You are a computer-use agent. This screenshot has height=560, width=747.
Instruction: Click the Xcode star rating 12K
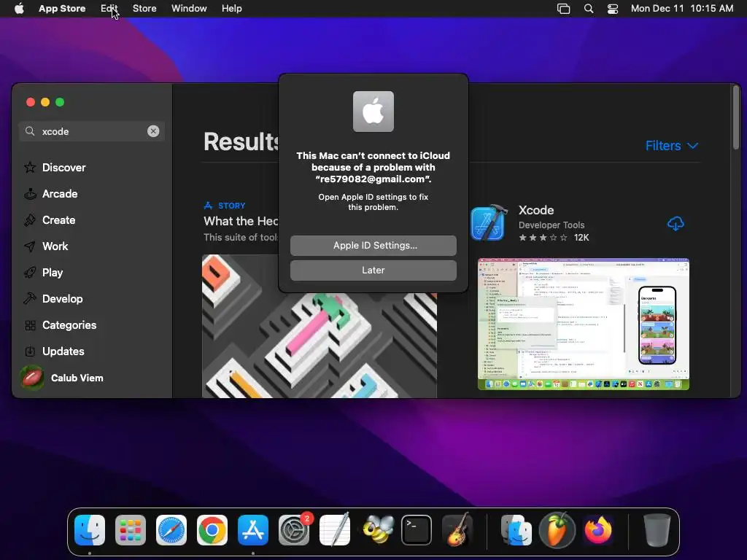pyautogui.click(x=554, y=238)
